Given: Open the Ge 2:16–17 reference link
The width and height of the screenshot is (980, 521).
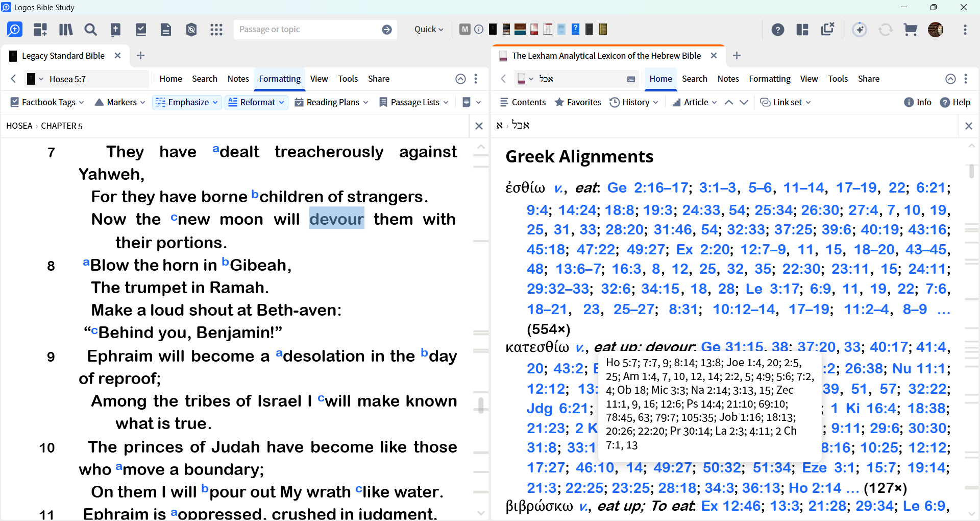Looking at the screenshot, I should pos(648,188).
